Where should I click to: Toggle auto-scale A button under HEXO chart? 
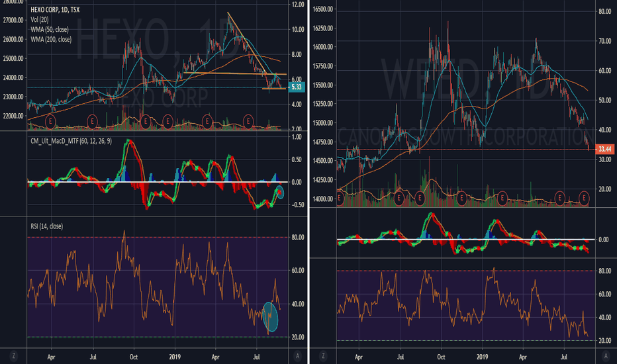(297, 356)
